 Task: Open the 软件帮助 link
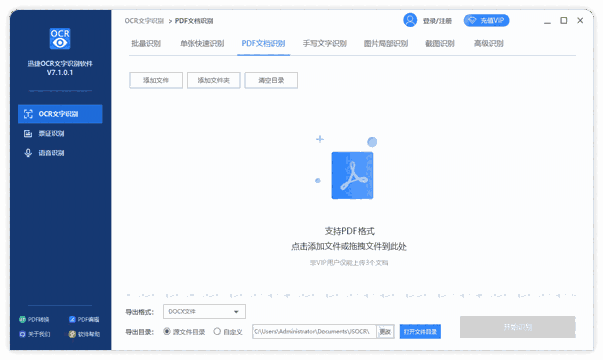coord(89,334)
